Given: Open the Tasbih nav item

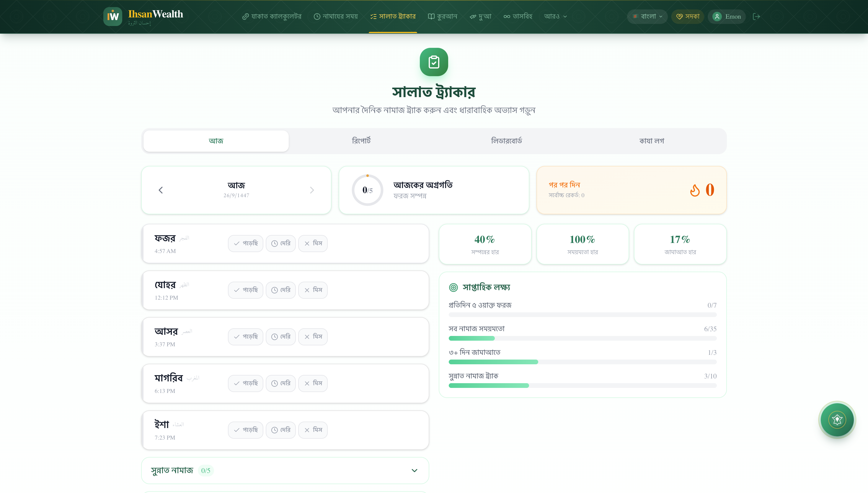Looking at the screenshot, I should 518,17.
